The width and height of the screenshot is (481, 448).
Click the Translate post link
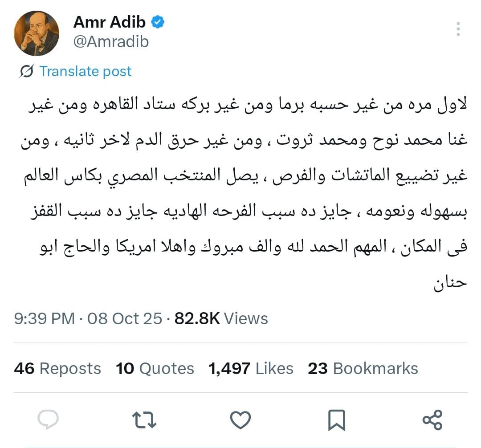click(86, 71)
